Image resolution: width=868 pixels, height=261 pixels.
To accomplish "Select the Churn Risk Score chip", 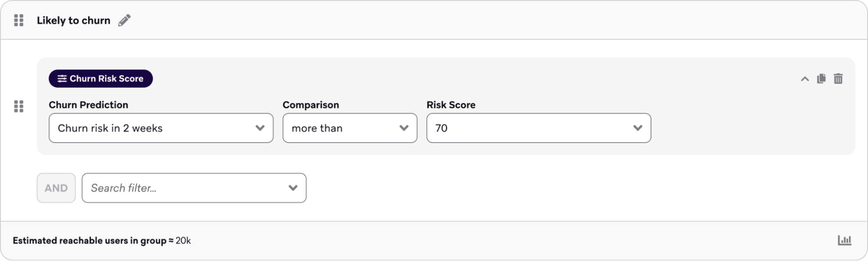I will click(x=101, y=78).
